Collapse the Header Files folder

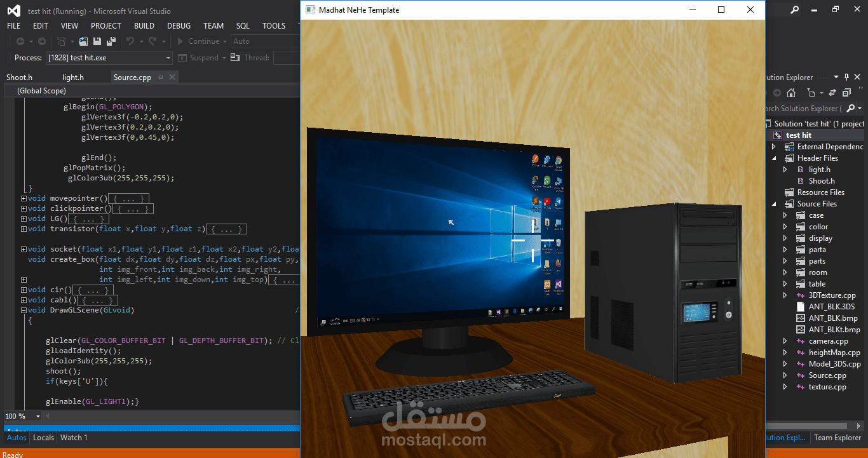[x=774, y=158]
